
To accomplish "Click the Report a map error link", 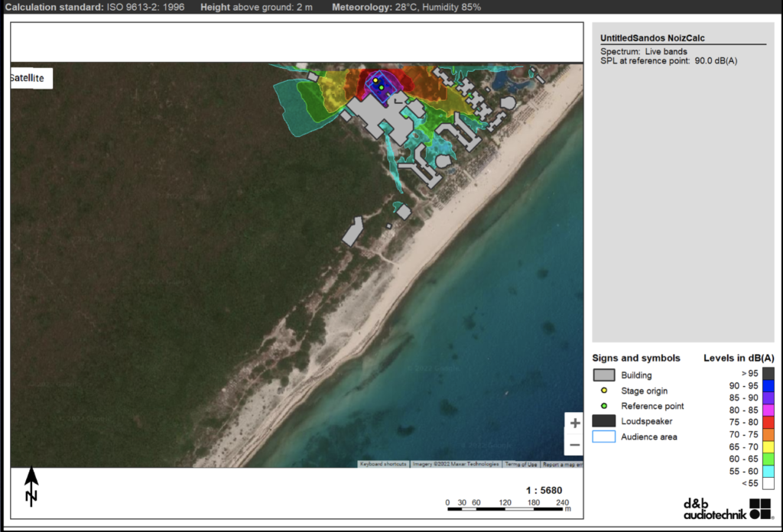I will click(562, 464).
